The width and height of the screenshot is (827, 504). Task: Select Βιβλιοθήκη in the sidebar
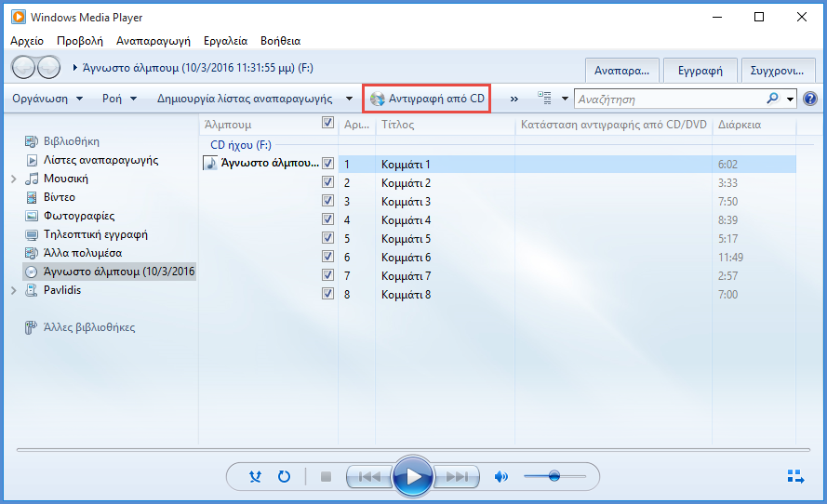(72, 141)
